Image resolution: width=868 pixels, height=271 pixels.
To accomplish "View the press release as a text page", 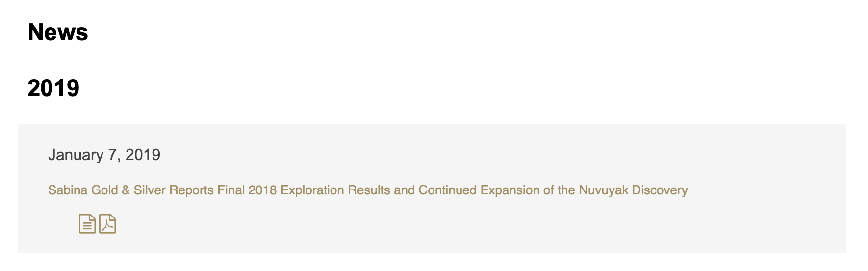I will [x=87, y=224].
